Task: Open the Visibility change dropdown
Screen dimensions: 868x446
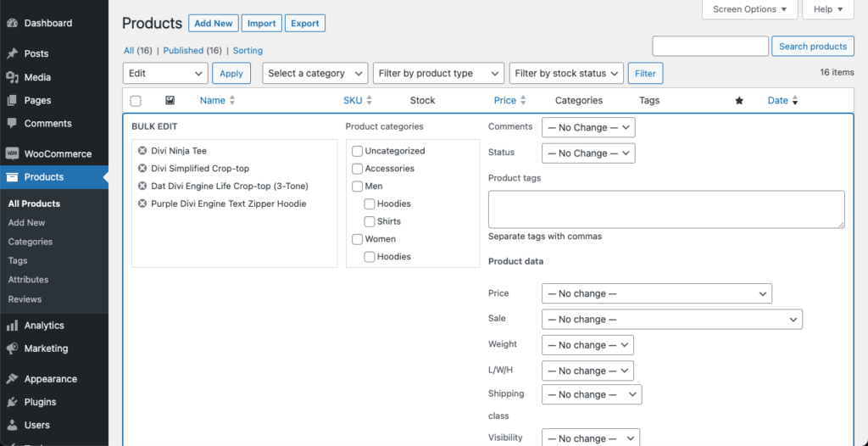Action: pyautogui.click(x=591, y=438)
